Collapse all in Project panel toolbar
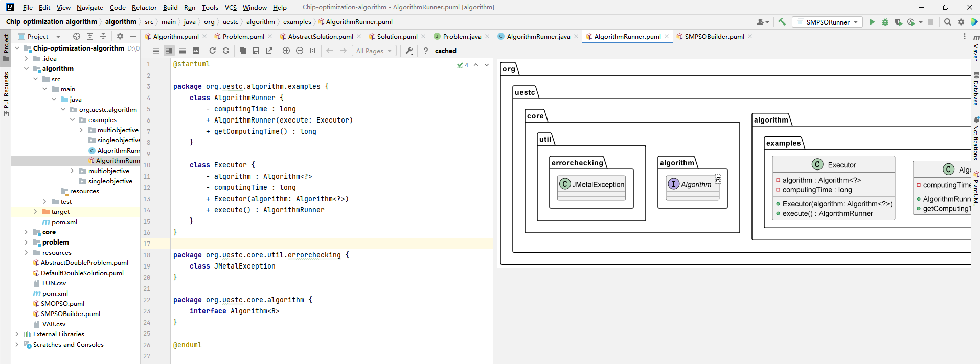This screenshot has width=980, height=364. coord(103,36)
